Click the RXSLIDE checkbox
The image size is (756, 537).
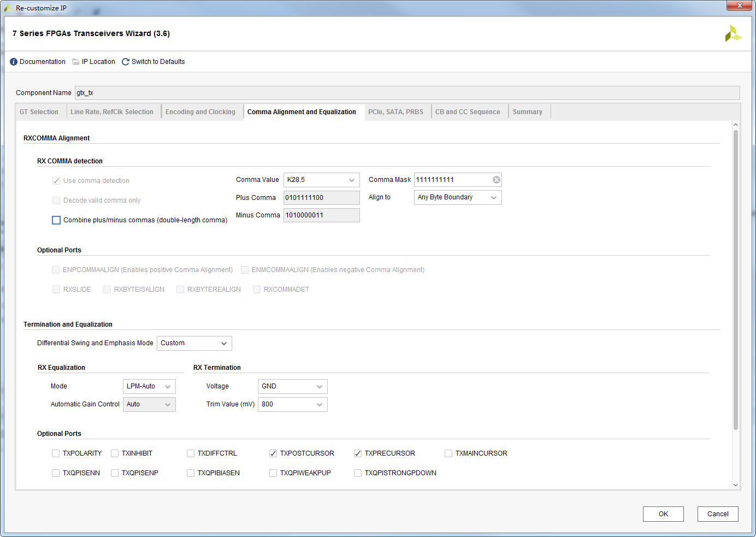pyautogui.click(x=56, y=290)
